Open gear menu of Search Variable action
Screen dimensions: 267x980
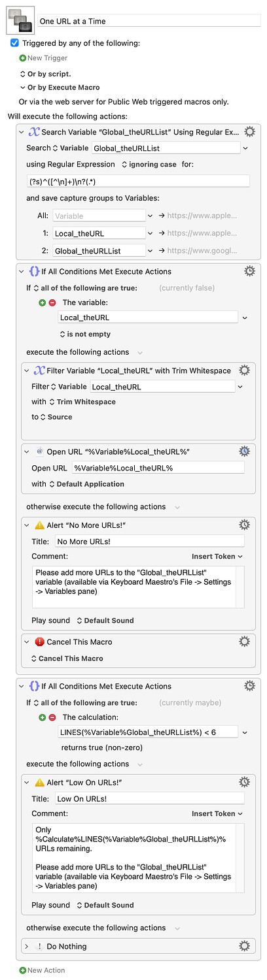point(249,132)
